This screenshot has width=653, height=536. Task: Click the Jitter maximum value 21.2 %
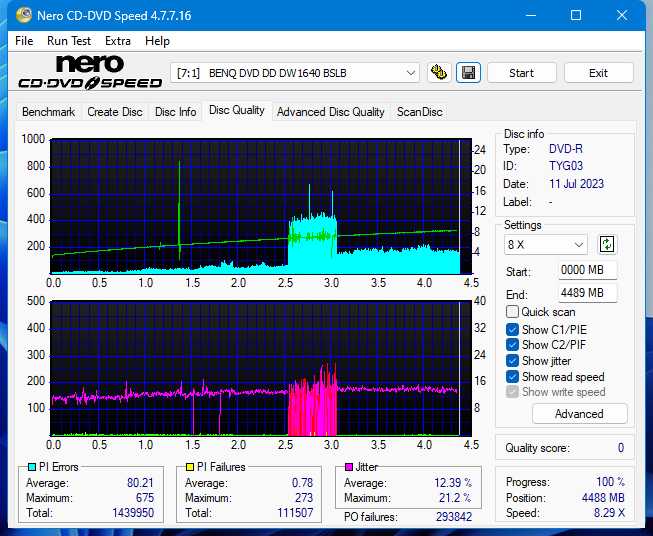tap(455, 498)
